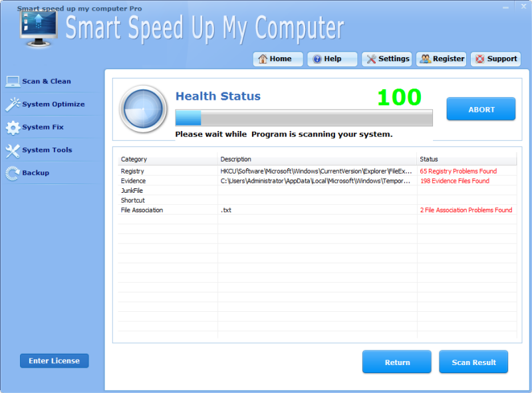Click the Health Status score 100
The width and height of the screenshot is (532, 393).
coord(400,97)
